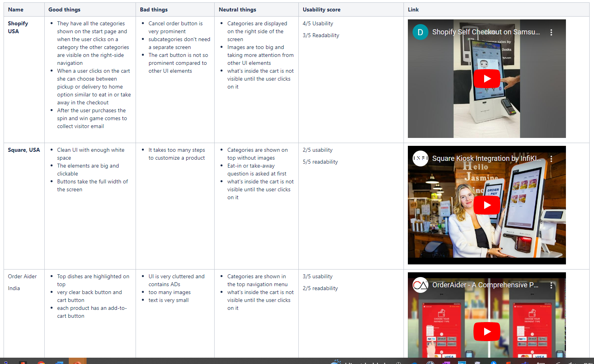
Task: Click 'Categories are displayed on the right side' bullet
Action: coord(257,31)
